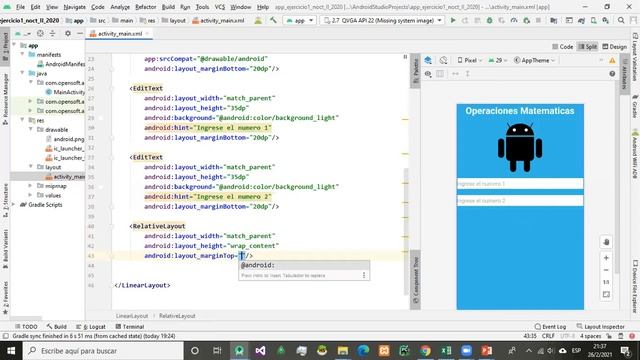Open the Refactor menu
This screenshot has height=360, width=640.
[145, 7]
